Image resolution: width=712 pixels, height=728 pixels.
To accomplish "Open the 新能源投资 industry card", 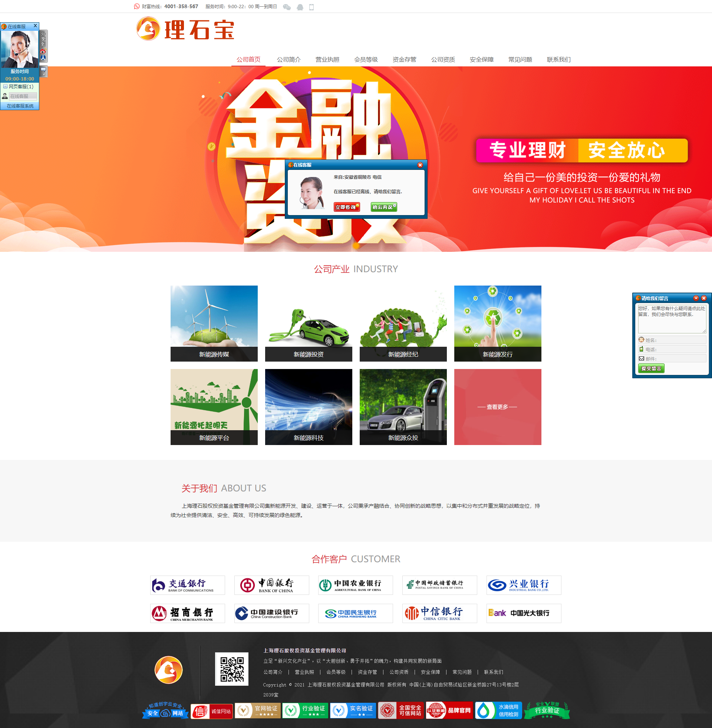I will tap(309, 323).
